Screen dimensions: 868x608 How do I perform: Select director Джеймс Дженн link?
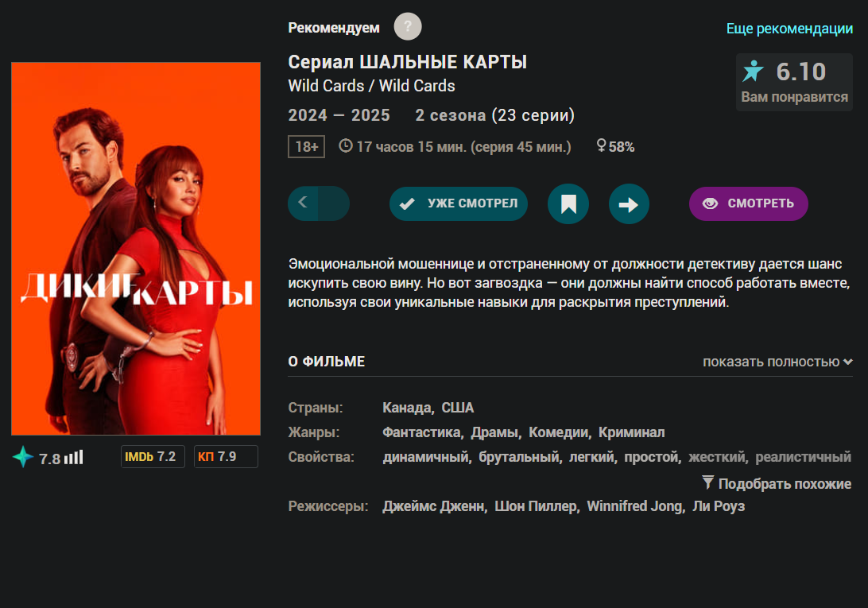tap(435, 507)
